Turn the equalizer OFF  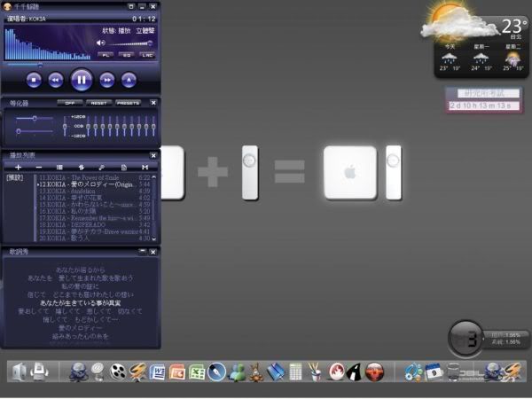pos(70,103)
